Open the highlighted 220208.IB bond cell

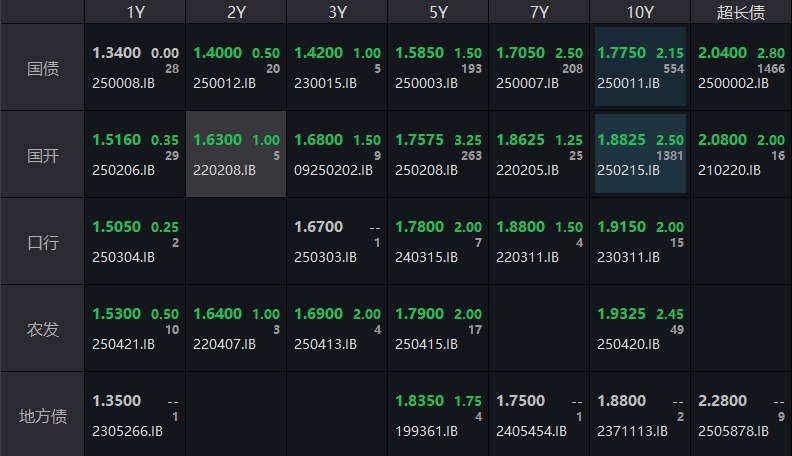[236, 155]
